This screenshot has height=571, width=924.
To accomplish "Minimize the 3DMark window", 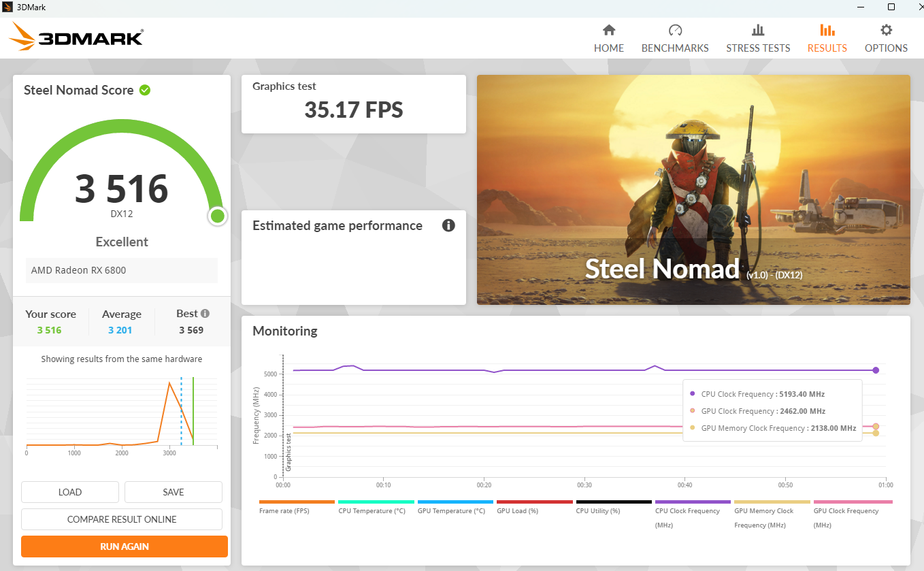I will 860,7.
